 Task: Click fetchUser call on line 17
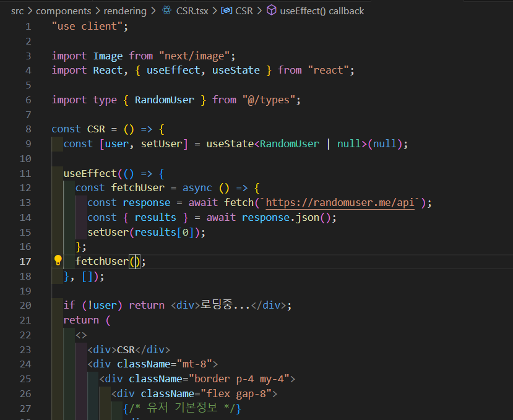coord(102,262)
